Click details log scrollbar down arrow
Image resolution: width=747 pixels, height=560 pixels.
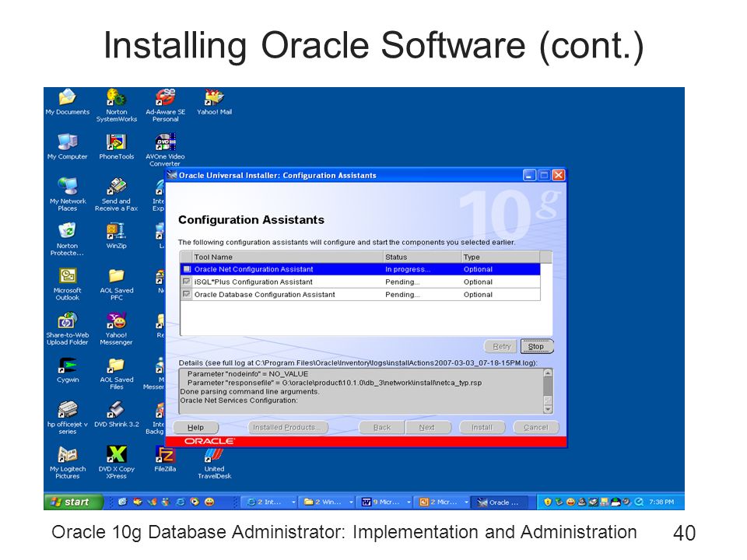pyautogui.click(x=548, y=409)
